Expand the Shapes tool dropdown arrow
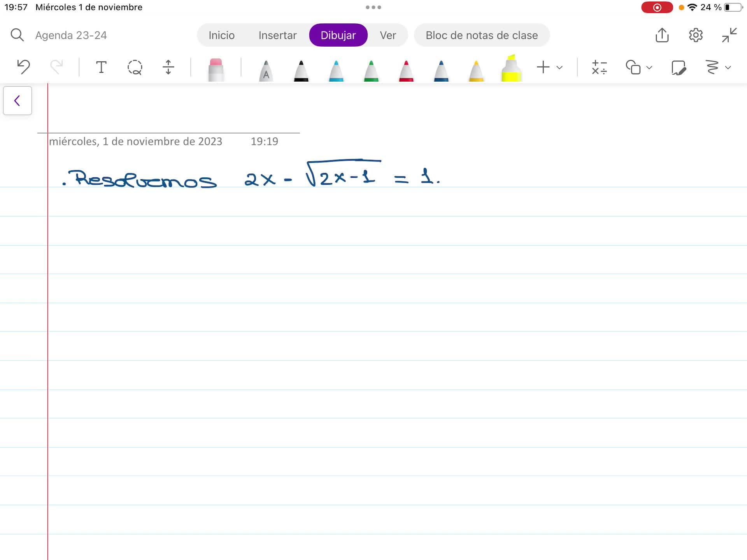The height and width of the screenshot is (560, 747). pos(649,68)
